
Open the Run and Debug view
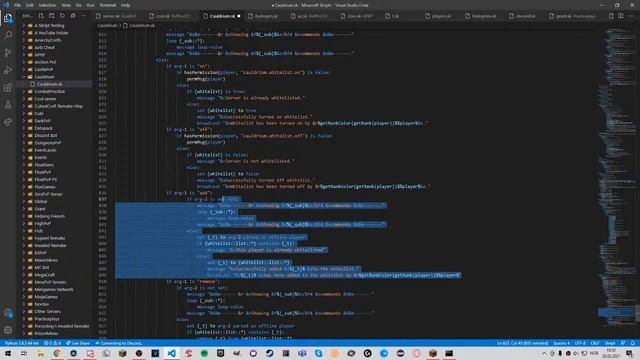click(8, 70)
